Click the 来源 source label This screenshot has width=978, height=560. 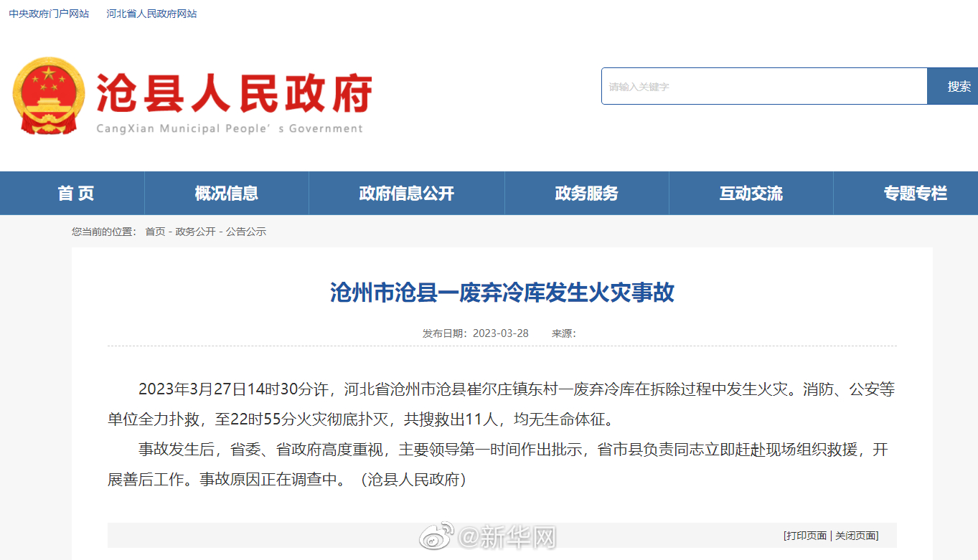[562, 333]
